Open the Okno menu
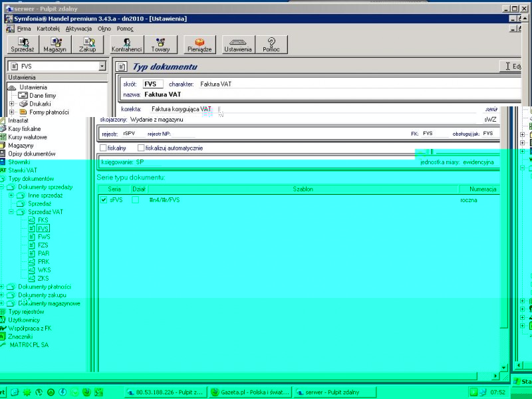Screen dimensions: 532x399 [104, 29]
